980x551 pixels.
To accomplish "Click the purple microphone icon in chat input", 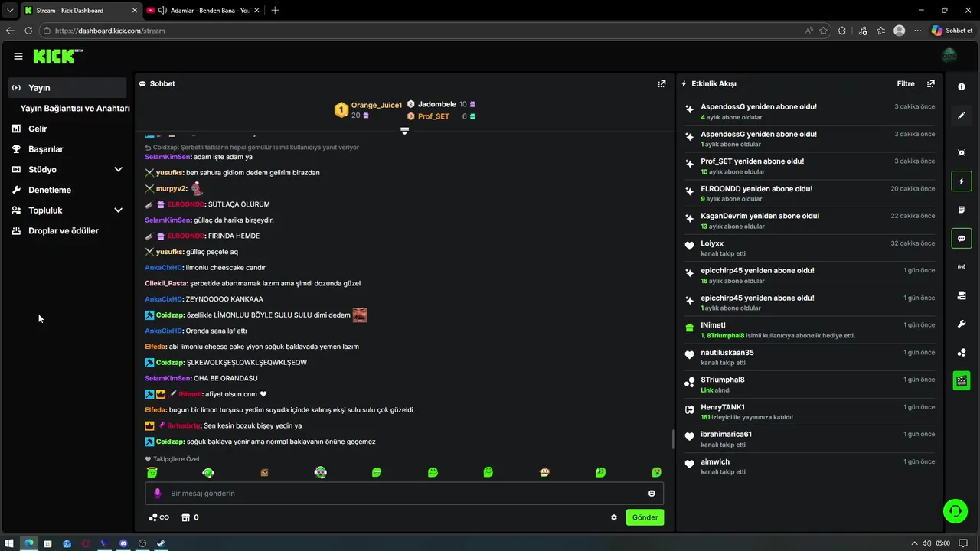I will (x=158, y=494).
